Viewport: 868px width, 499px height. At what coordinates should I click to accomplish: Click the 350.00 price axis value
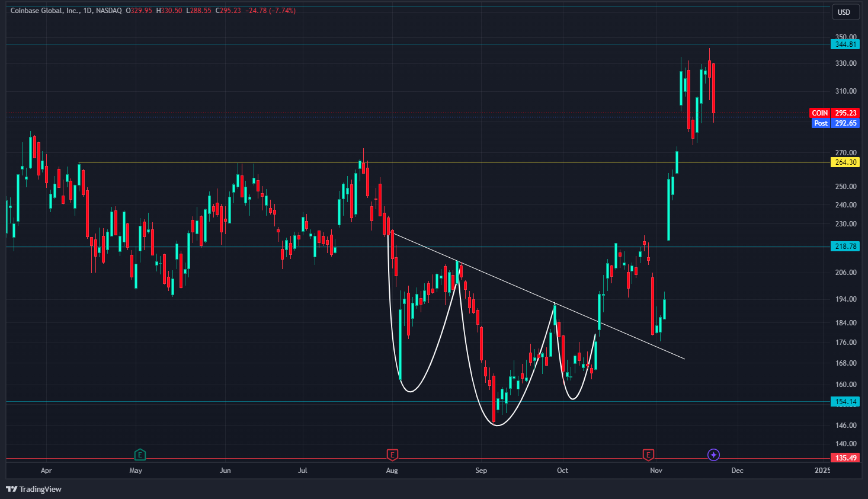pos(845,37)
